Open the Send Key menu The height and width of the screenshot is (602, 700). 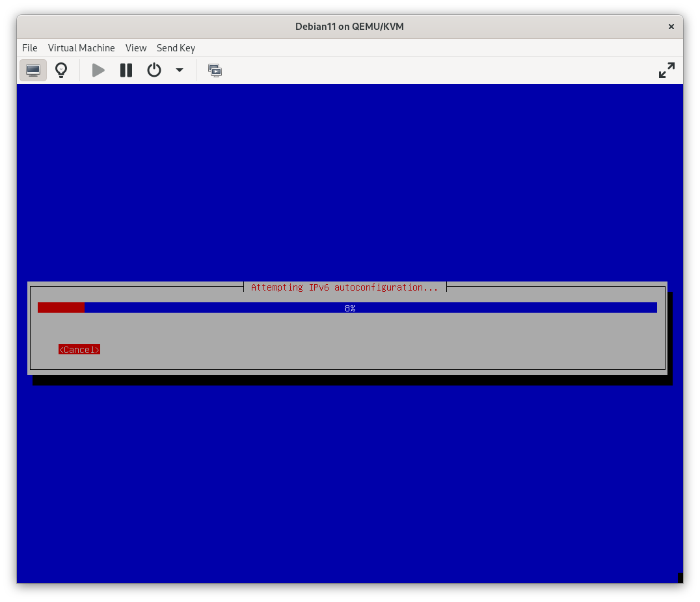(176, 47)
